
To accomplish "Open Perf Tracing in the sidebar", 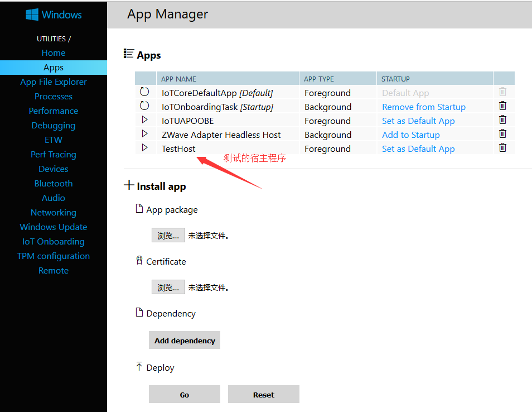I will (x=54, y=155).
